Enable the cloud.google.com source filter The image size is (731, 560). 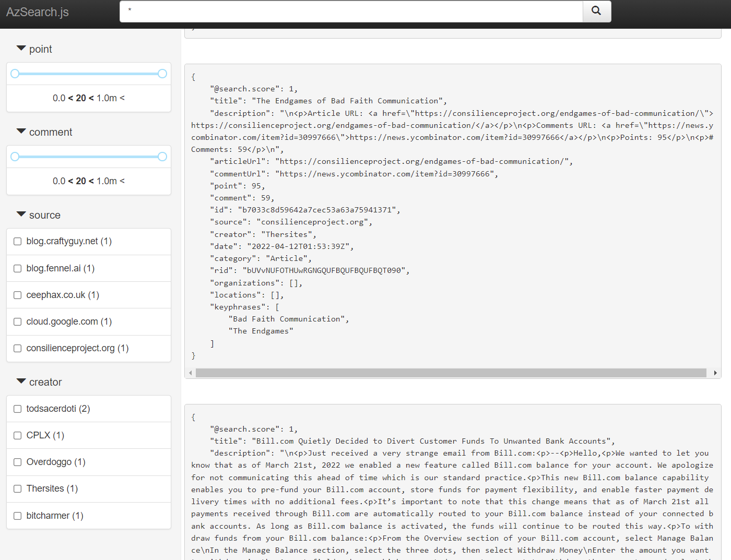point(17,321)
